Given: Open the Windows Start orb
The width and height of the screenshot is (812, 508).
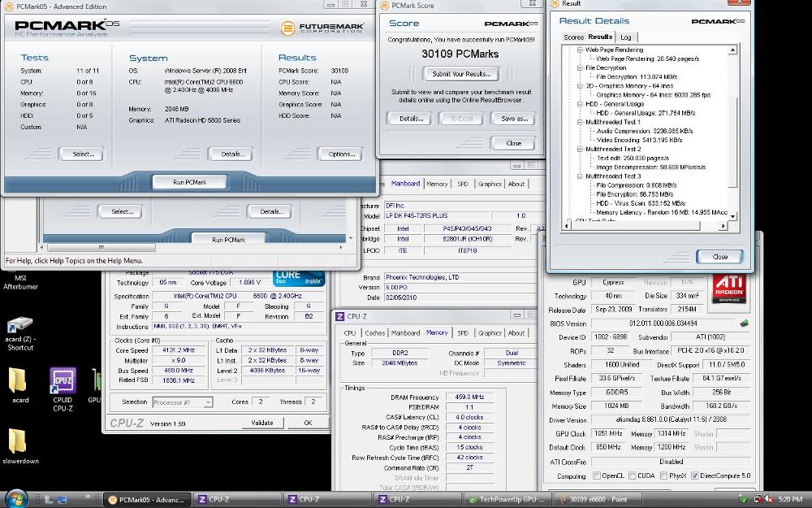Looking at the screenshot, I should [x=16, y=499].
